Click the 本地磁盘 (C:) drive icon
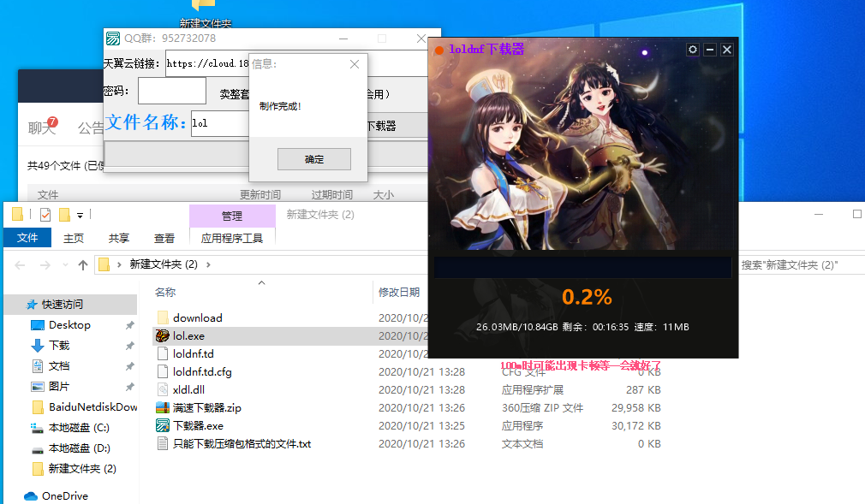Viewport: 865px width, 504px height. tap(38, 428)
